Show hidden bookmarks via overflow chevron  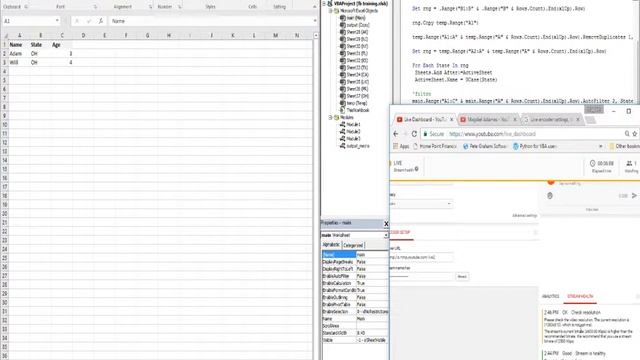[600, 146]
